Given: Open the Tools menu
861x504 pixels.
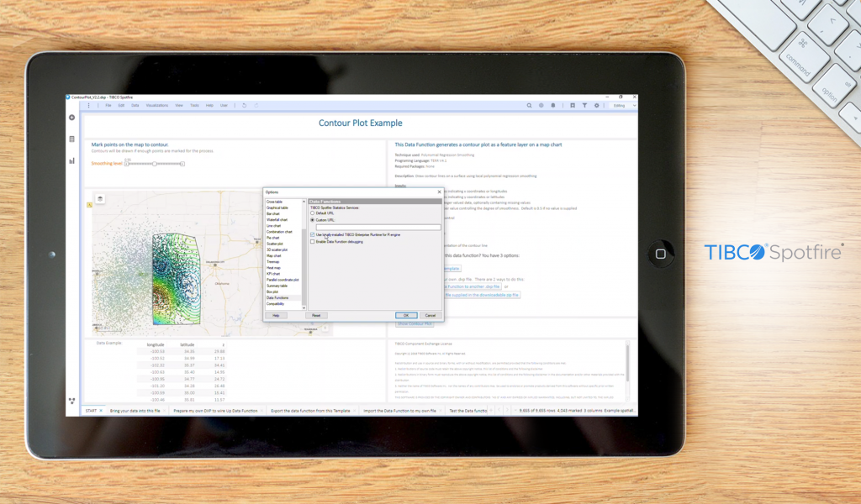Looking at the screenshot, I should tap(194, 105).
